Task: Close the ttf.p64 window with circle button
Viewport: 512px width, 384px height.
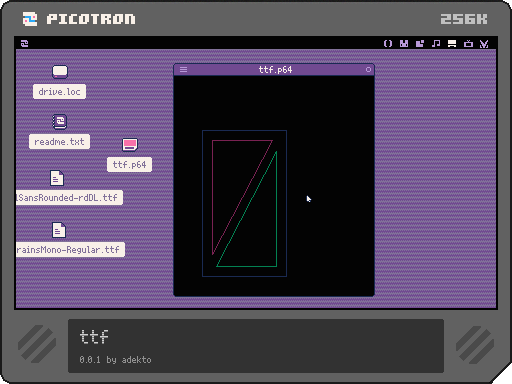Action: [368, 70]
